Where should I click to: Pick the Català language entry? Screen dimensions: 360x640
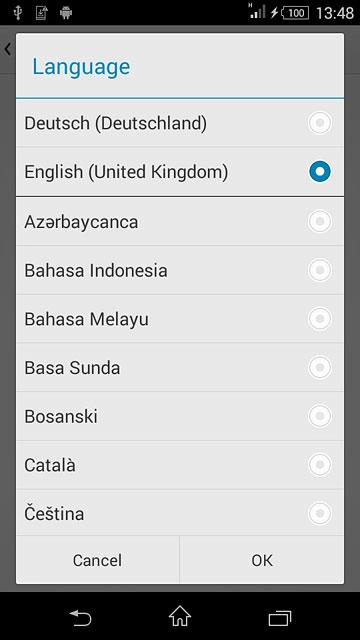180,465
